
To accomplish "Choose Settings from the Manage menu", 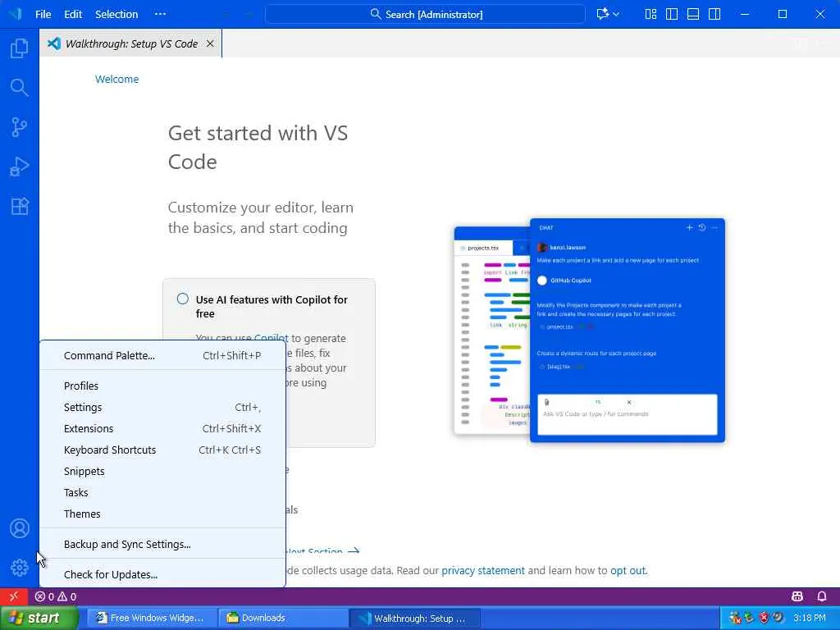I will (162, 407).
